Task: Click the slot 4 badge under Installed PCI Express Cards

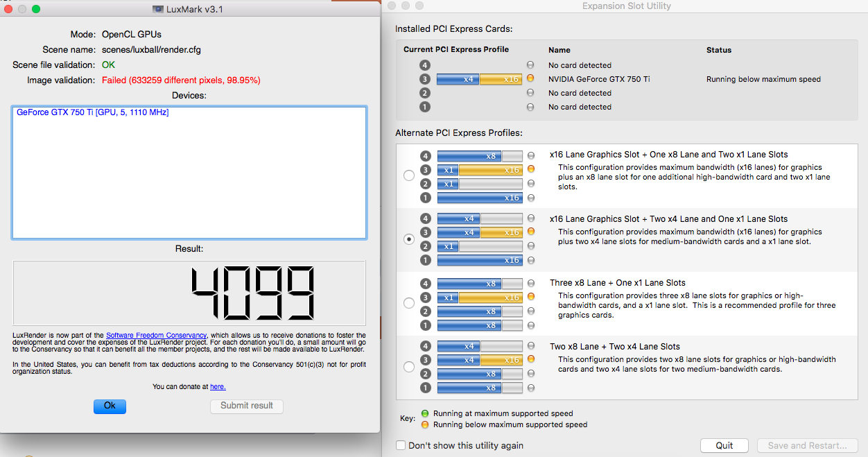Action: (425, 65)
